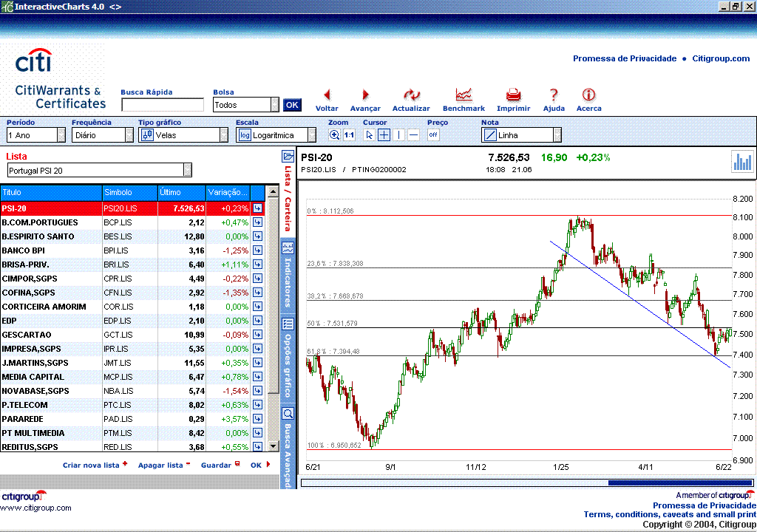Expand the Tipo gráfico Velas dropdown

click(x=224, y=135)
